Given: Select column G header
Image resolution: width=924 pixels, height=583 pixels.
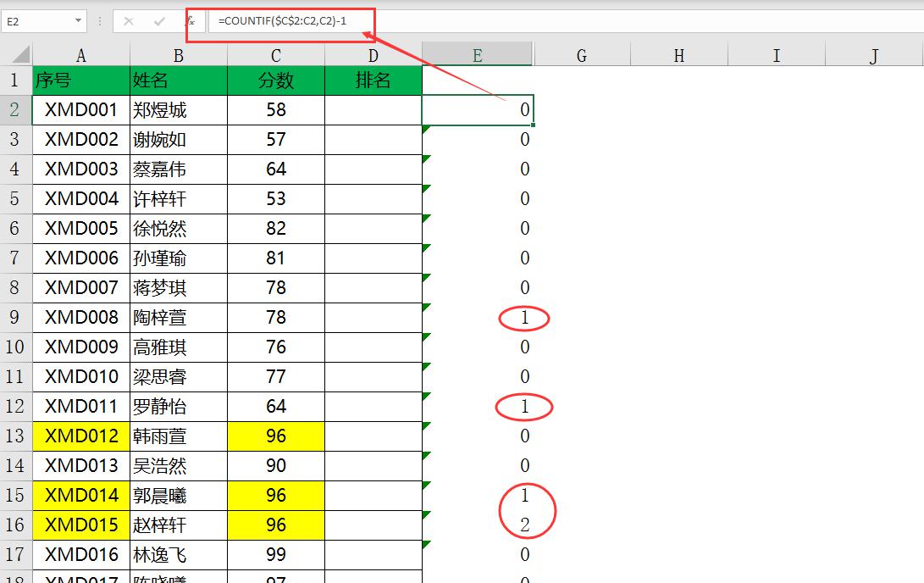Looking at the screenshot, I should (x=582, y=55).
